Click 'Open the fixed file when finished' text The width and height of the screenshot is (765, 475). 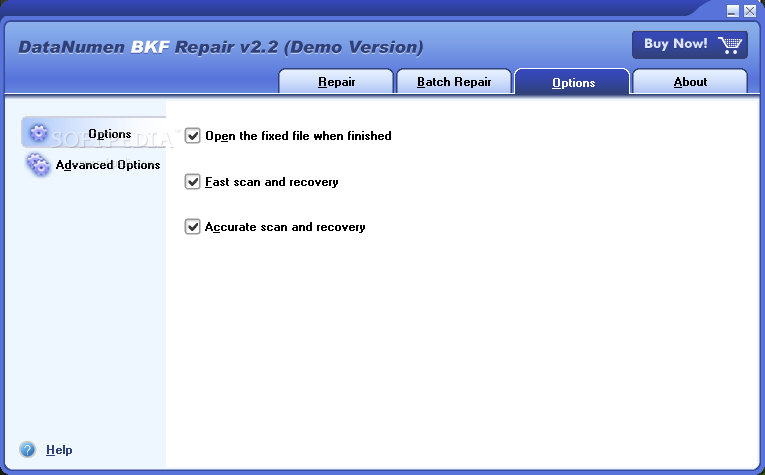[298, 136]
